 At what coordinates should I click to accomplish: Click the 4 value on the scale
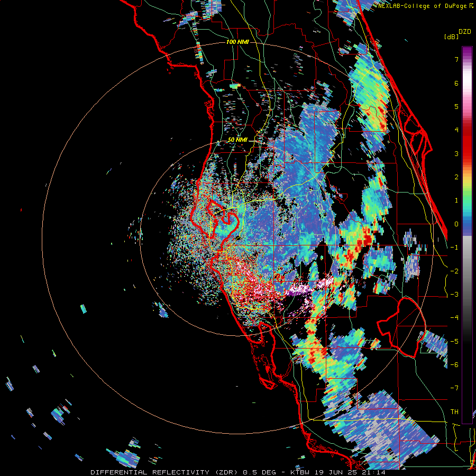click(x=456, y=130)
